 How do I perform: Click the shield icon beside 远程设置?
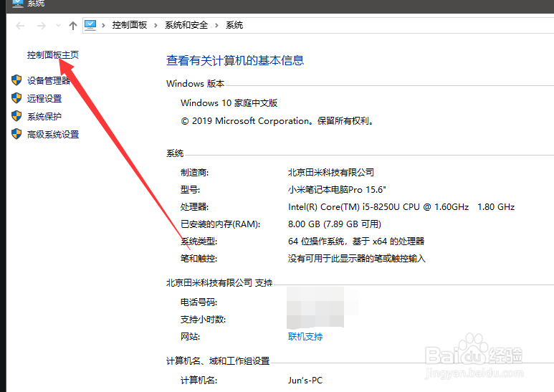16,98
